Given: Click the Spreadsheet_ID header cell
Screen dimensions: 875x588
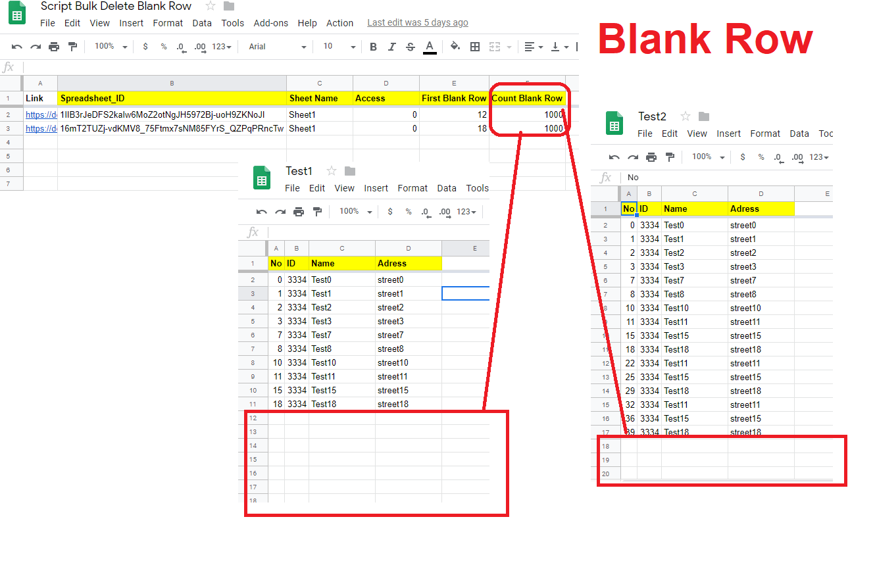Looking at the screenshot, I should coord(172,98).
